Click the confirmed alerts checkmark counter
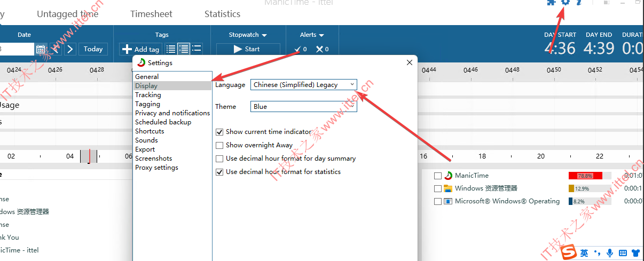Viewport: 644px width, 261px height. 301,49
